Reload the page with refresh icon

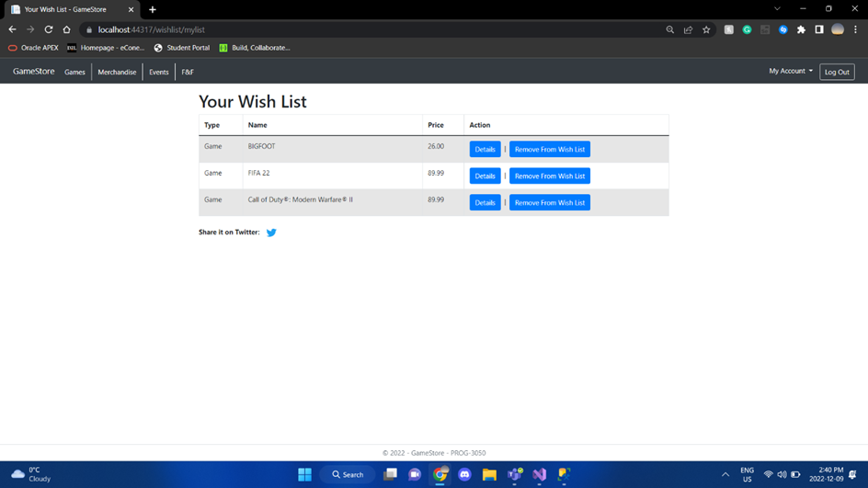[x=49, y=30]
